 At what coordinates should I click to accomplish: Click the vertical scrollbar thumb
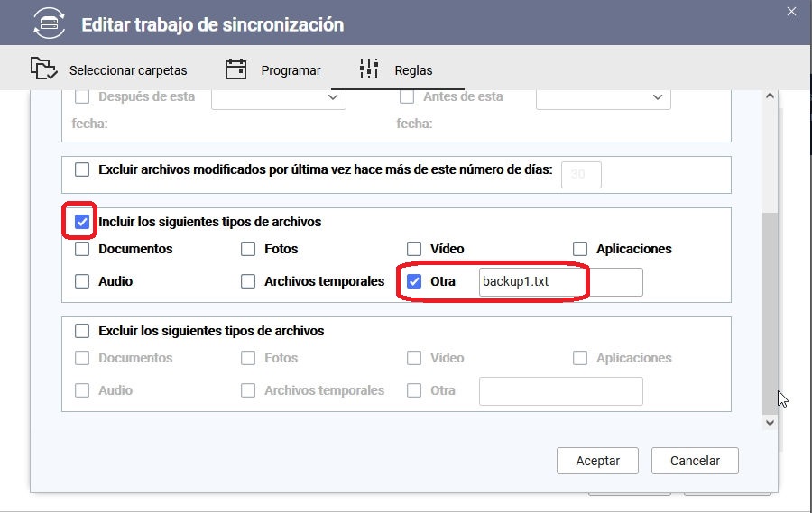coord(769,307)
